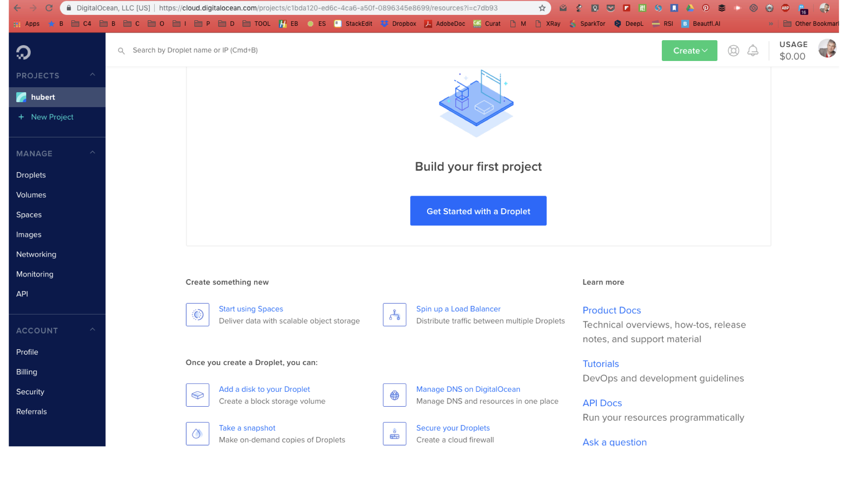Open Security in the sidebar

[30, 392]
